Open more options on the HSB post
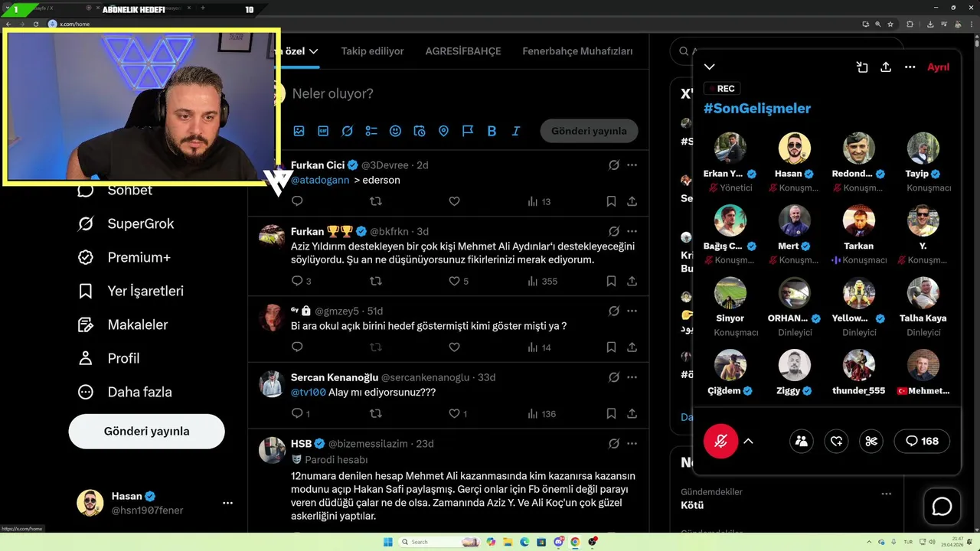 [632, 443]
